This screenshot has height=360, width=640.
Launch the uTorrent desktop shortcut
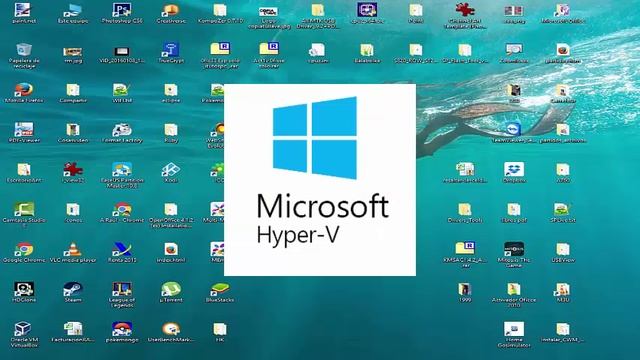coord(171,292)
